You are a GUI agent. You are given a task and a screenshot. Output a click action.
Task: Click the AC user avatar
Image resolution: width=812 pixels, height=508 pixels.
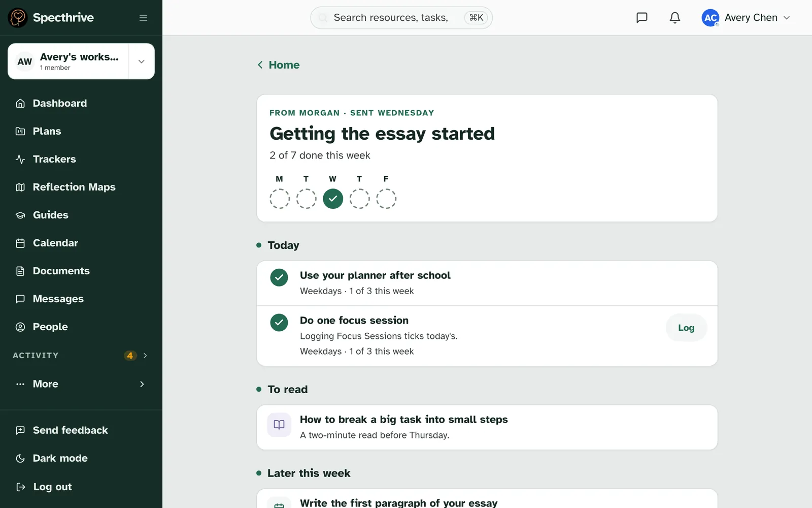(710, 18)
